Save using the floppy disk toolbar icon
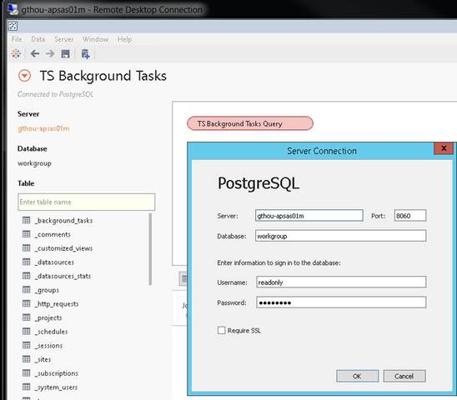The height and width of the screenshot is (400, 457). tap(65, 54)
